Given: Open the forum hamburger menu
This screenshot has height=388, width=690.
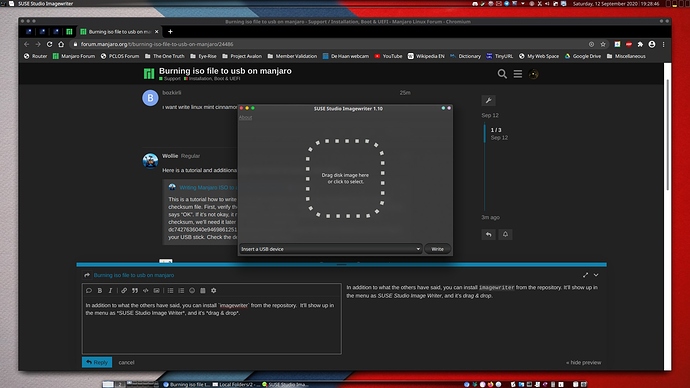Looking at the screenshot, I should click(x=518, y=74).
